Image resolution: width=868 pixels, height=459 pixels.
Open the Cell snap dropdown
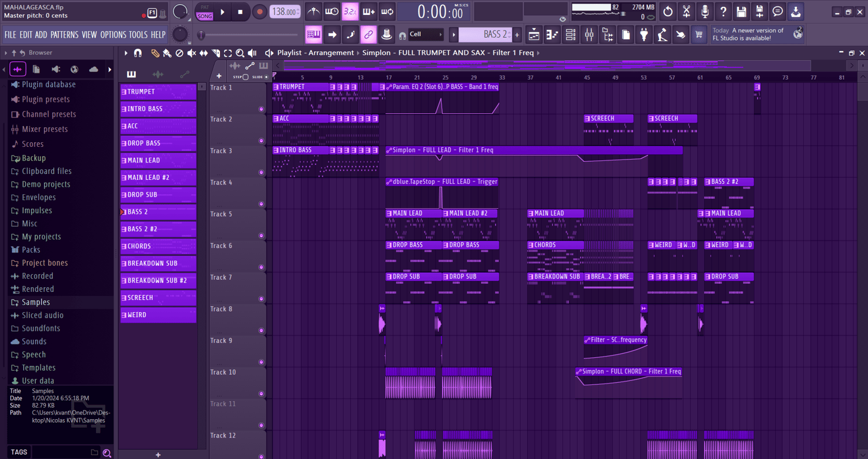(x=426, y=35)
